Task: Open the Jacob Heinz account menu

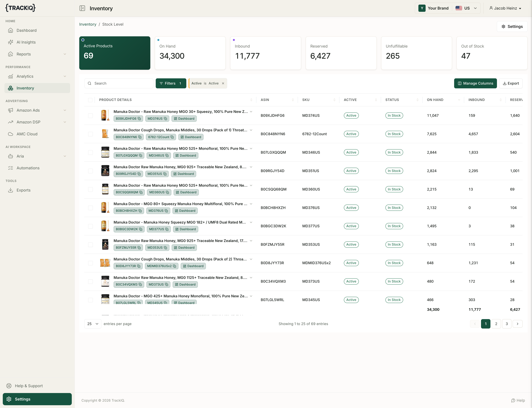Action: click(x=505, y=8)
